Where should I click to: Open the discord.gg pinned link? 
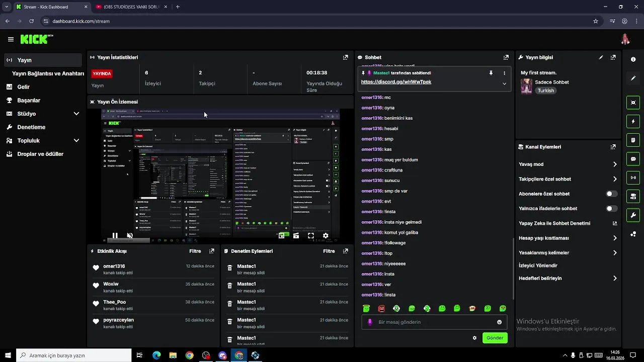tap(396, 82)
